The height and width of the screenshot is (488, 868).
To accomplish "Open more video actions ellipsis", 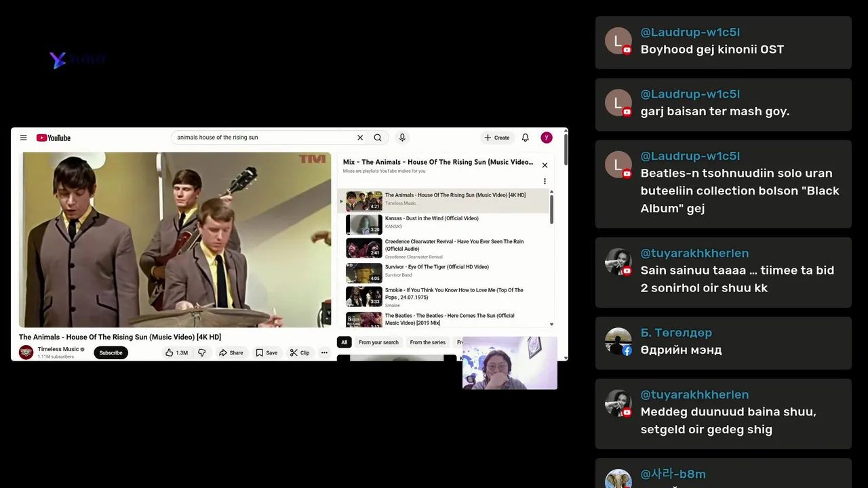I will tap(324, 352).
